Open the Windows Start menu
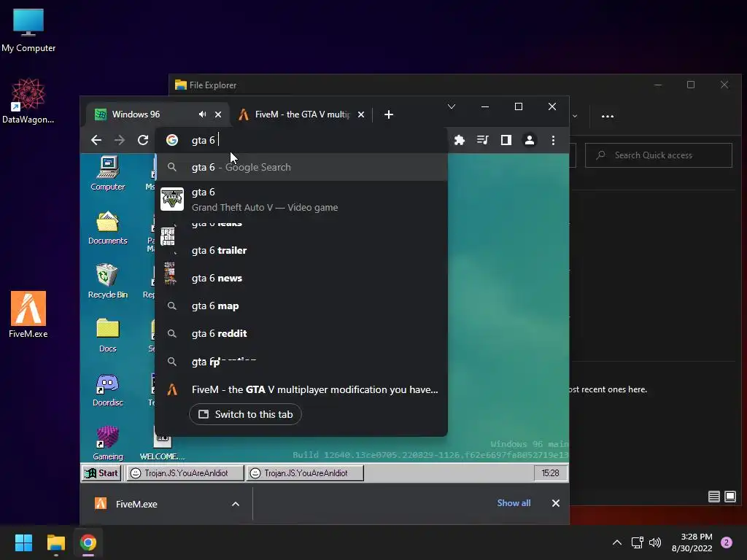Screen dimensions: 747x560 point(23,542)
